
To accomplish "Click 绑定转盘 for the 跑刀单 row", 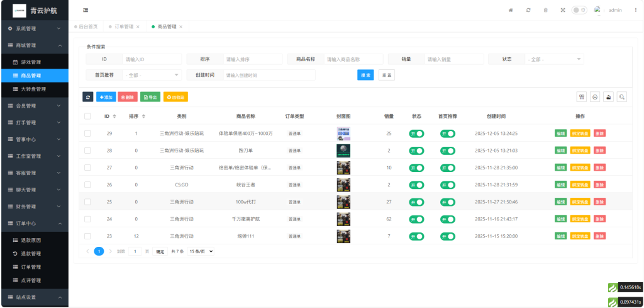I will coord(580,151).
